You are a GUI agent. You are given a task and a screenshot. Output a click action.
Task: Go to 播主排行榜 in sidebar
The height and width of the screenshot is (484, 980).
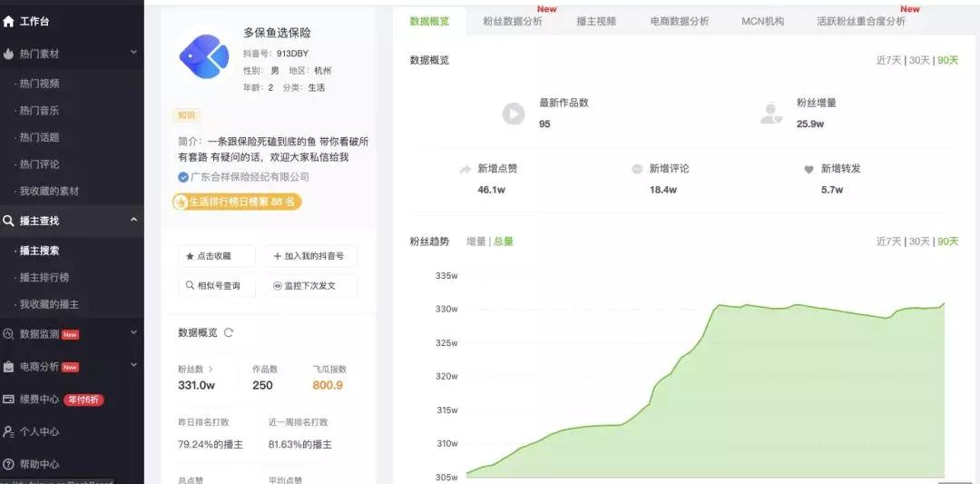(x=44, y=278)
